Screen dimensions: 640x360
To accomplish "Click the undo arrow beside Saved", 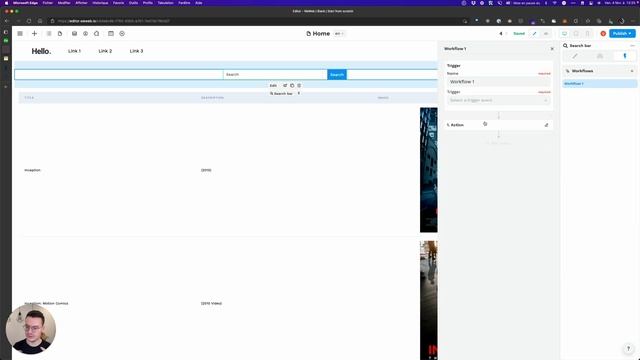I will pyautogui.click(x=501, y=33).
